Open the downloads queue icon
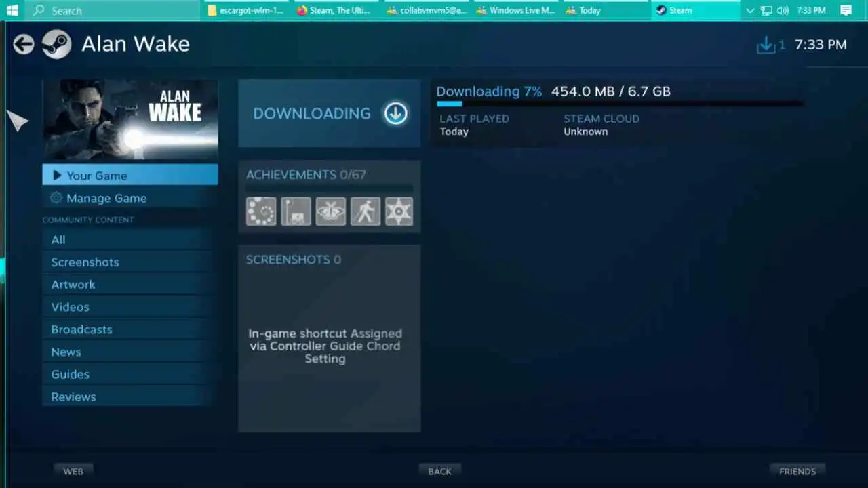 766,45
